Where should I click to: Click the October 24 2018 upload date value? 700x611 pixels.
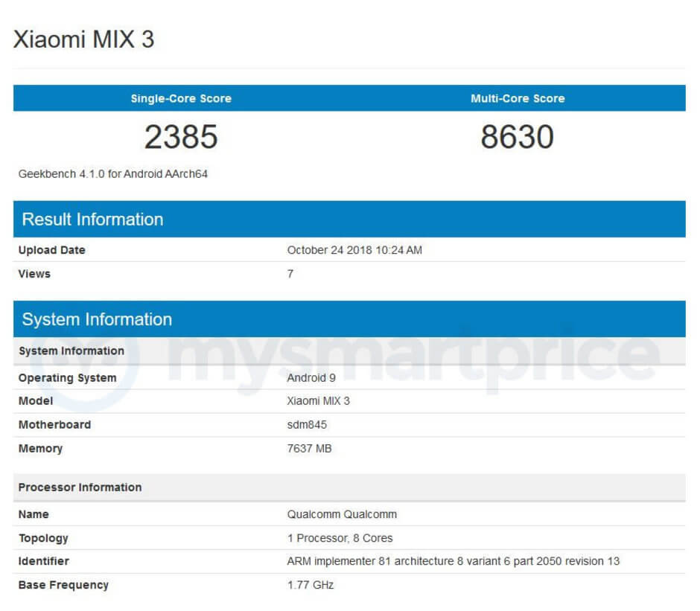coord(354,250)
